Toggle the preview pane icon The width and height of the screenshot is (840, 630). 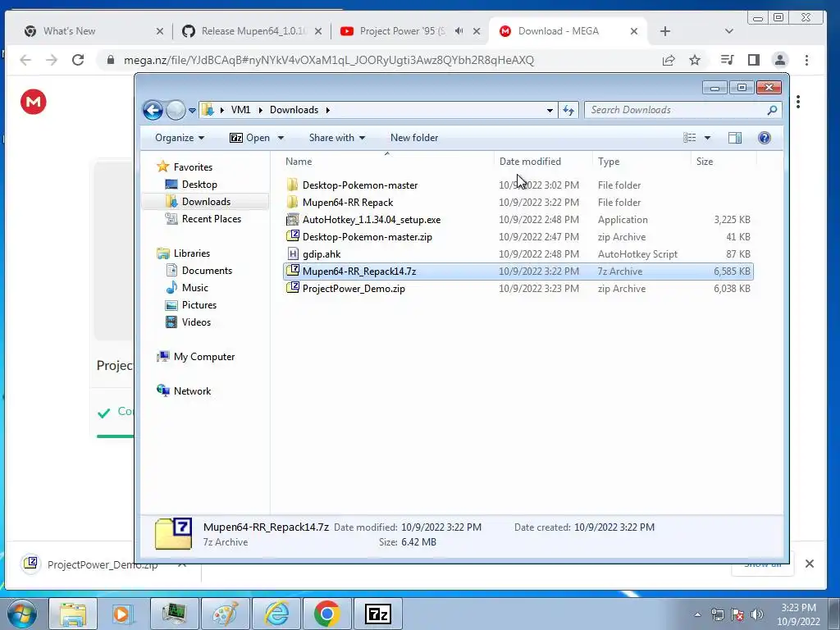[735, 138]
